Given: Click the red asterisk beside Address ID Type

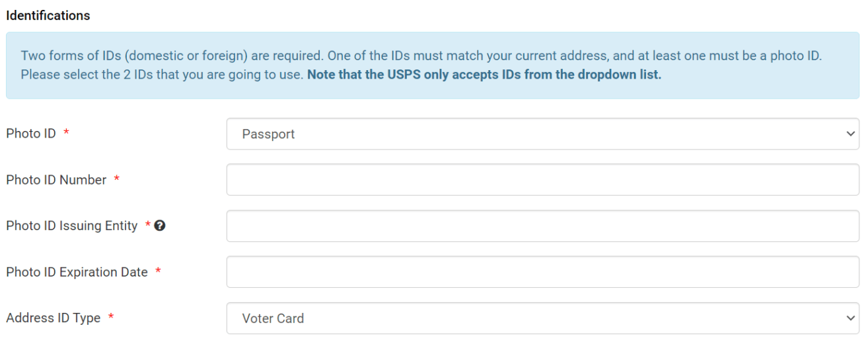Looking at the screenshot, I should (111, 318).
